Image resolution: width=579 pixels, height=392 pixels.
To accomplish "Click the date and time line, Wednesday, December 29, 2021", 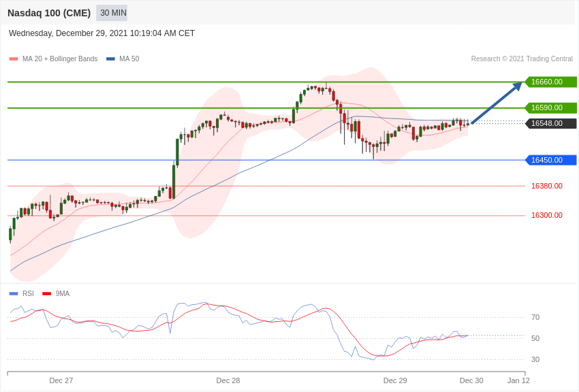I will (x=101, y=33).
